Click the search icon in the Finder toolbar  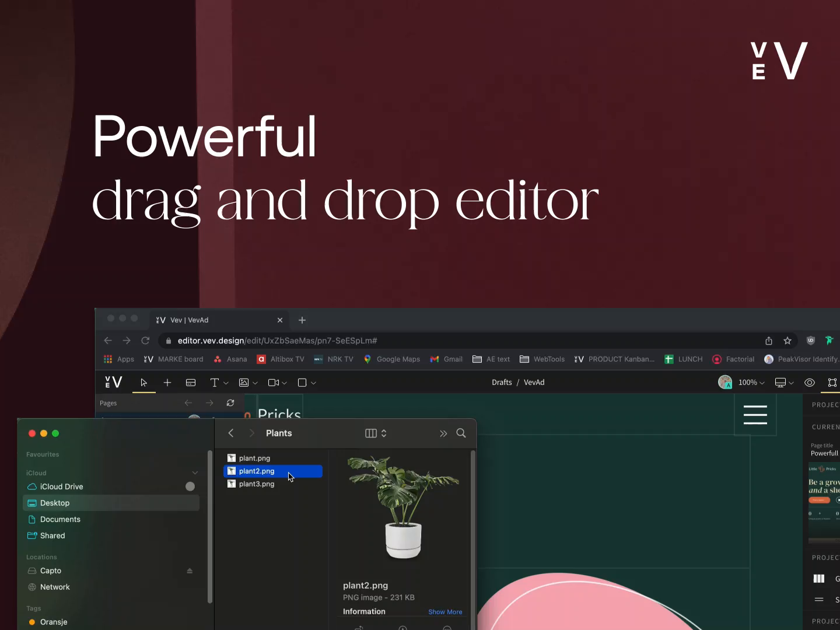point(461,433)
